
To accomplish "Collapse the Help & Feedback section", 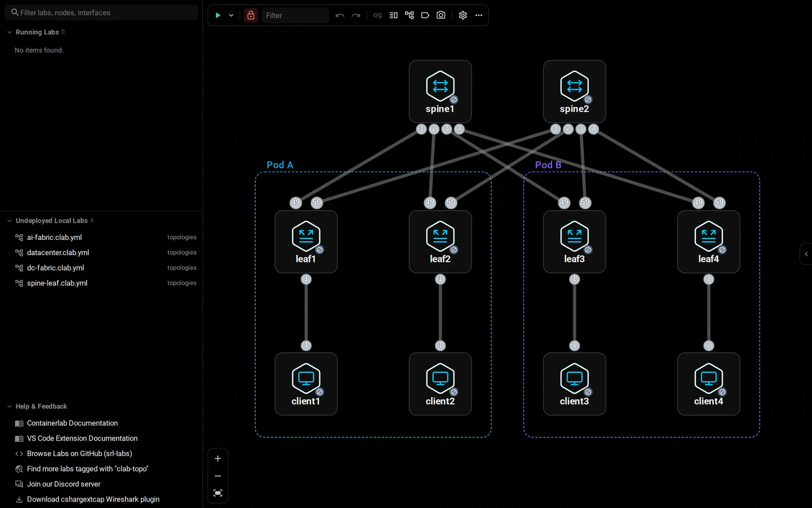I will point(9,406).
